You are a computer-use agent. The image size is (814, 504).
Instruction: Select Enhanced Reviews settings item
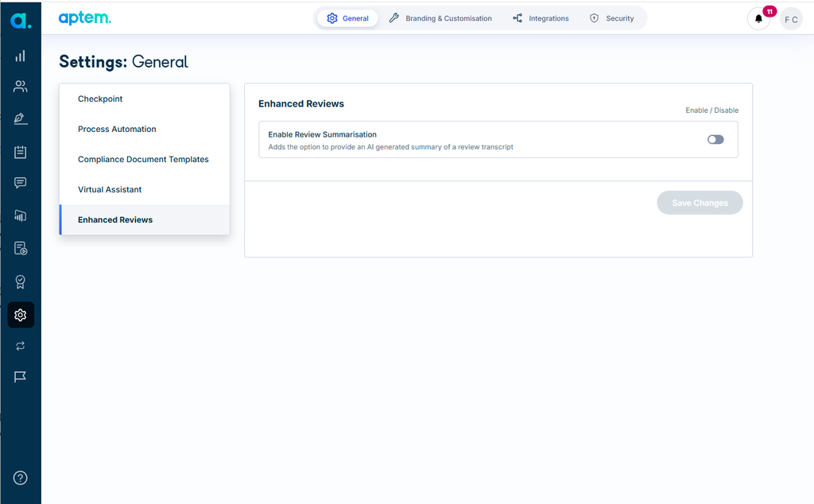coord(145,219)
